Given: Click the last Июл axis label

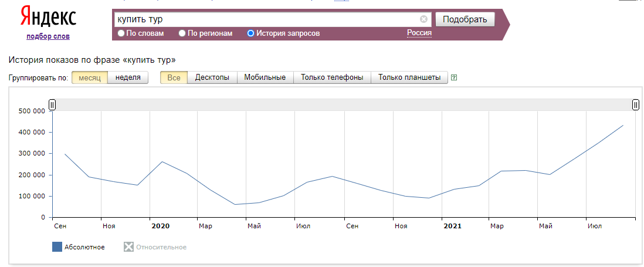Looking at the screenshot, I should point(595,226).
